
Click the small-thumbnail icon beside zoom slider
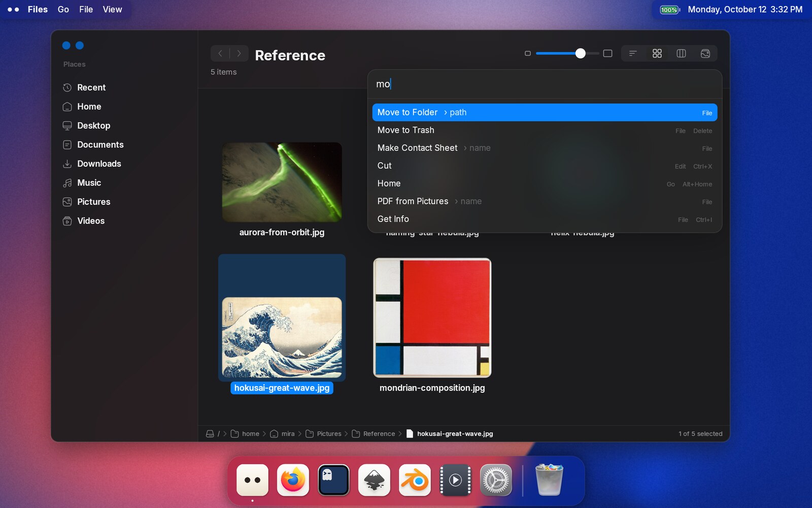point(528,53)
